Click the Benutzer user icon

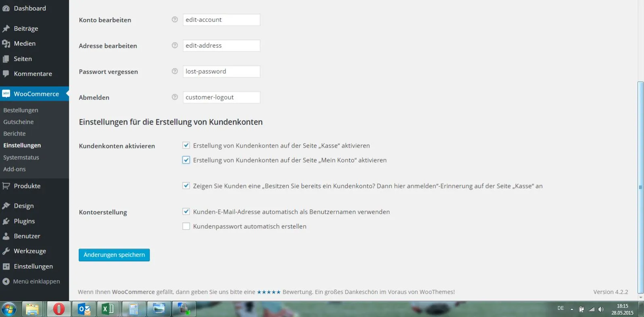6,236
